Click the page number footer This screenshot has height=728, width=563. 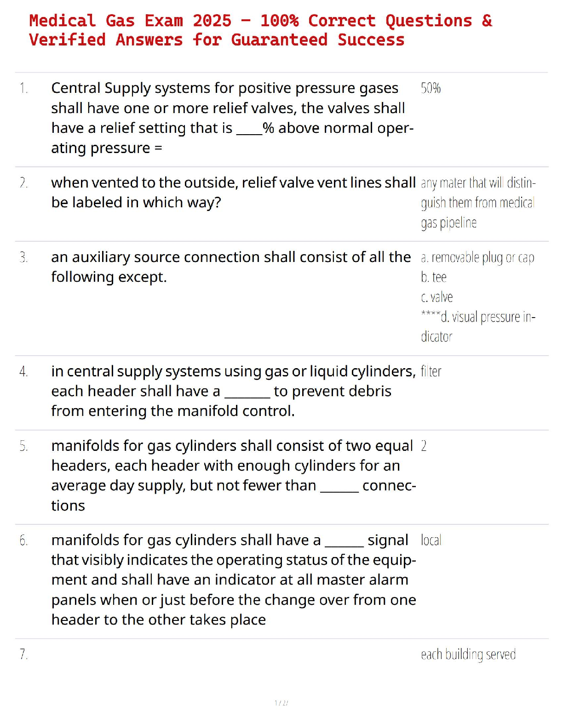point(281,703)
